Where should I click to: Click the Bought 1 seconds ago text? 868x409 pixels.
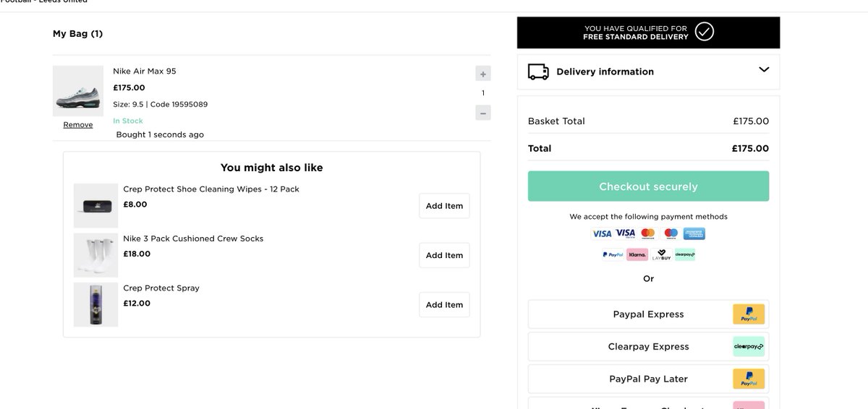tap(160, 134)
